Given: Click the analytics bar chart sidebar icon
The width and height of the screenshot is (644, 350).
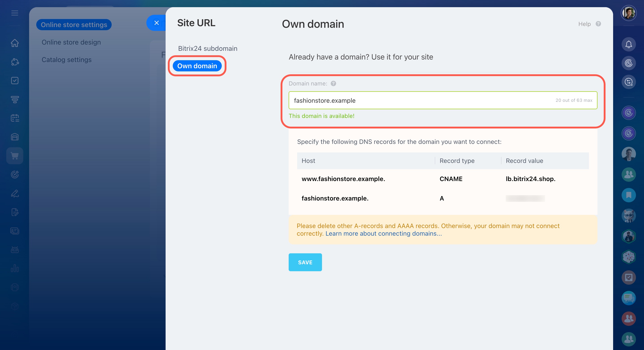Looking at the screenshot, I should point(15,268).
